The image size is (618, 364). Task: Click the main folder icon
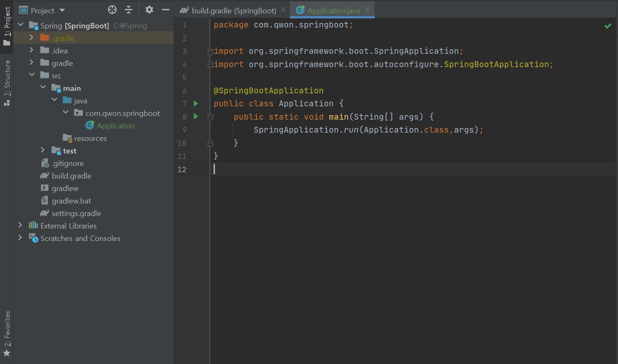pyautogui.click(x=56, y=88)
